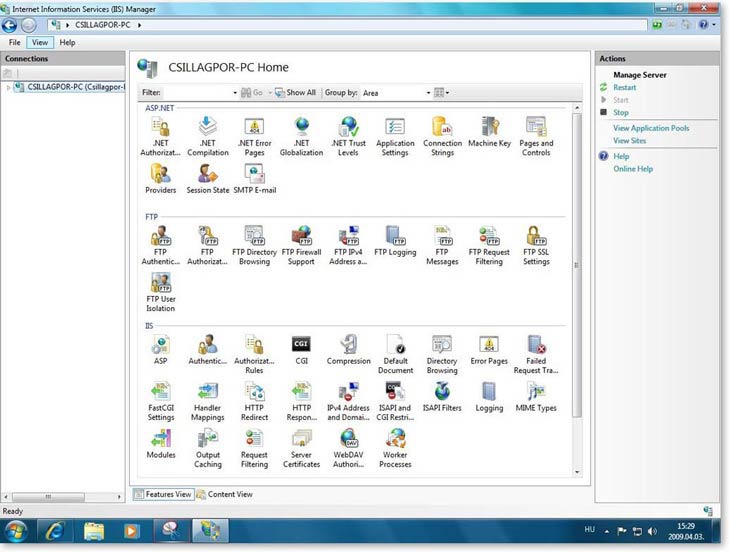The image size is (730, 552).
Task: Open SMTP E-mail feature
Action: tap(255, 179)
